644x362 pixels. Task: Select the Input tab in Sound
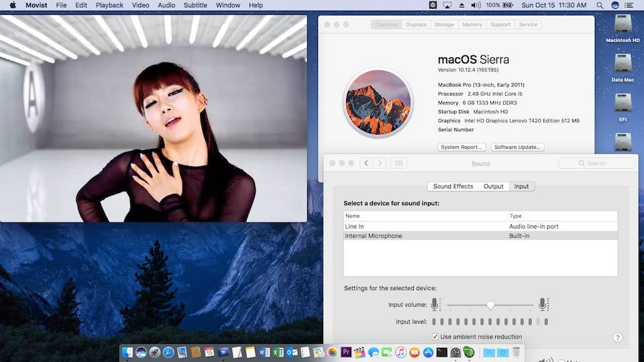click(522, 186)
